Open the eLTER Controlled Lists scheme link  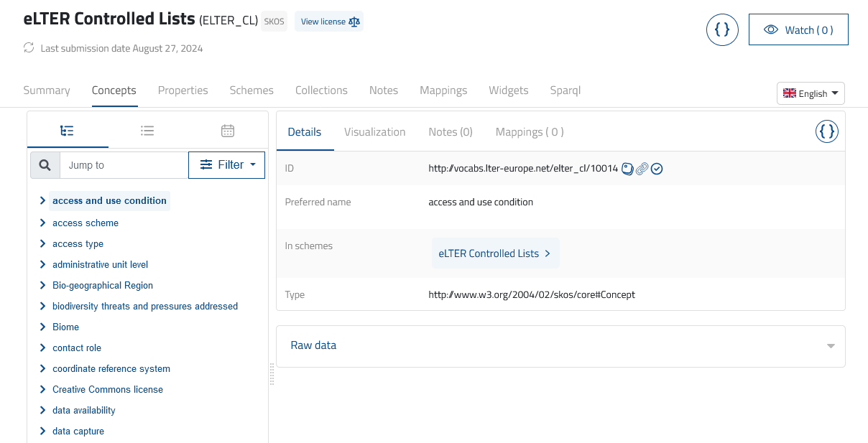(x=494, y=253)
